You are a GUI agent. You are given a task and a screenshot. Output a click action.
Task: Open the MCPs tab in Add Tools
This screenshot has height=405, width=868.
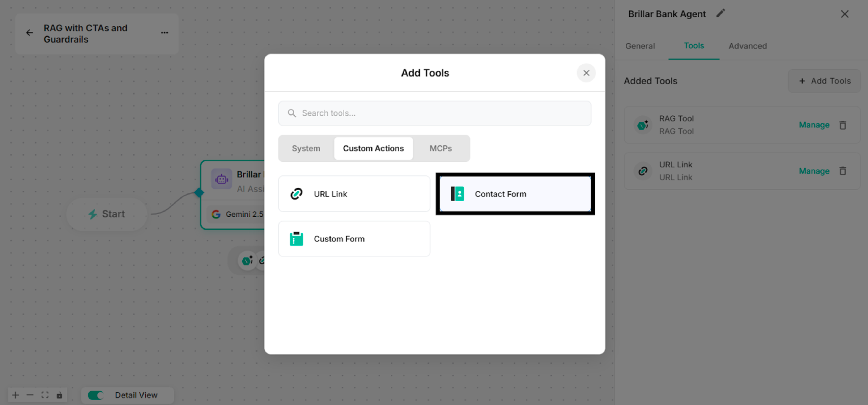pyautogui.click(x=441, y=148)
